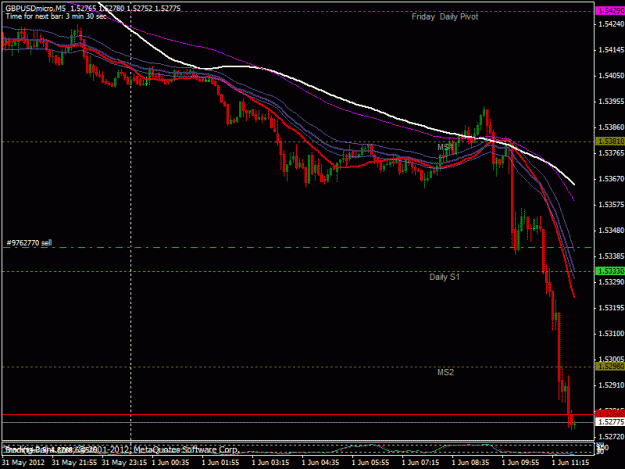
Task: Click the '#9762770 sell' order label
Action: point(29,243)
